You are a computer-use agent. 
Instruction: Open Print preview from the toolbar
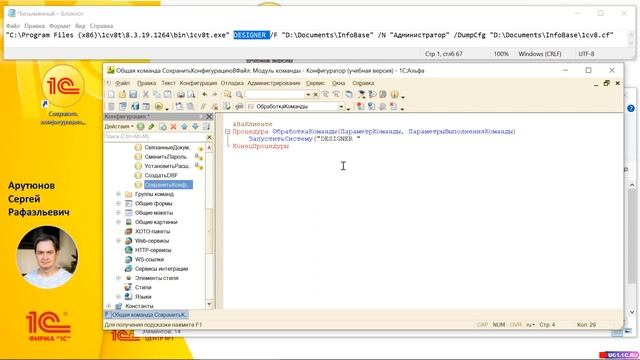click(x=191, y=95)
